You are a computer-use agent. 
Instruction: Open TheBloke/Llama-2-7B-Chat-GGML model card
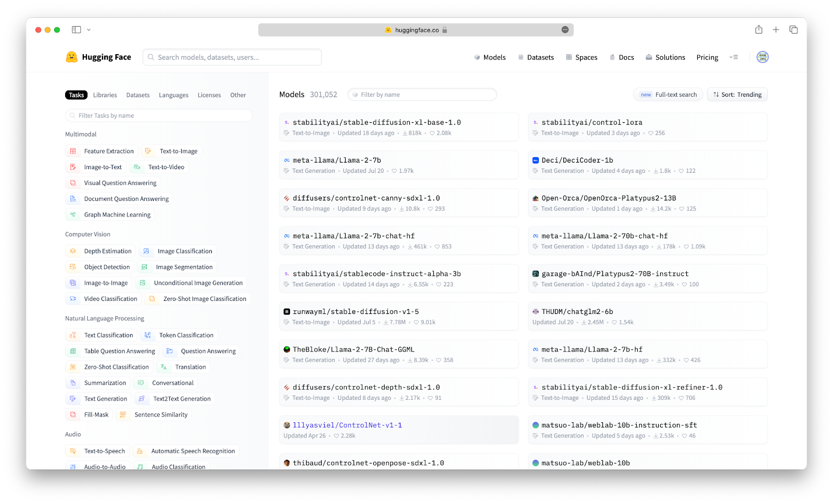[x=399, y=354]
